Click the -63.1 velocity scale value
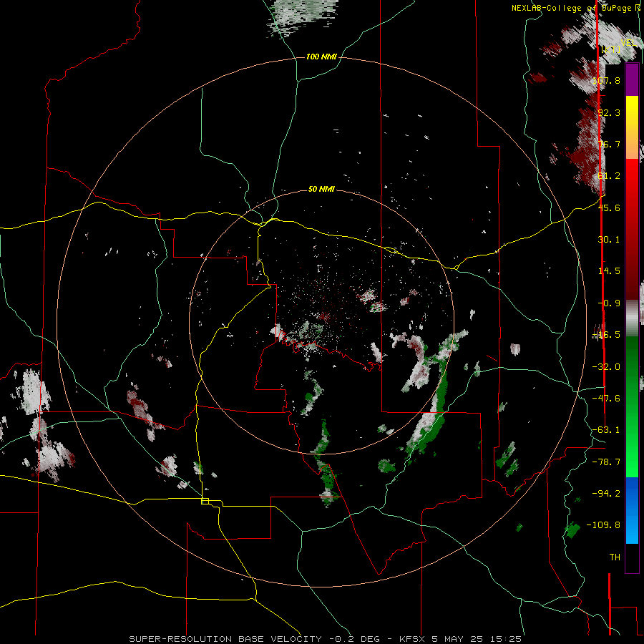Screen dimensions: 644x644 pos(606,430)
